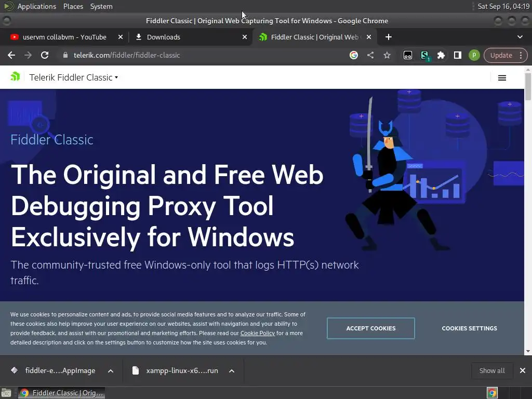Click the scrollbar down arrow
This screenshot has height=399, width=532.
coord(528,352)
